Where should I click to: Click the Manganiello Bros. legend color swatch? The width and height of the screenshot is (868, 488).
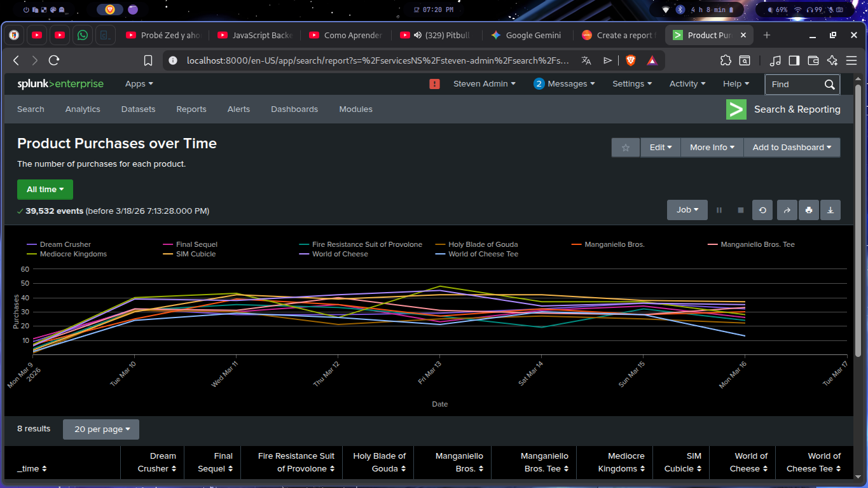577,244
